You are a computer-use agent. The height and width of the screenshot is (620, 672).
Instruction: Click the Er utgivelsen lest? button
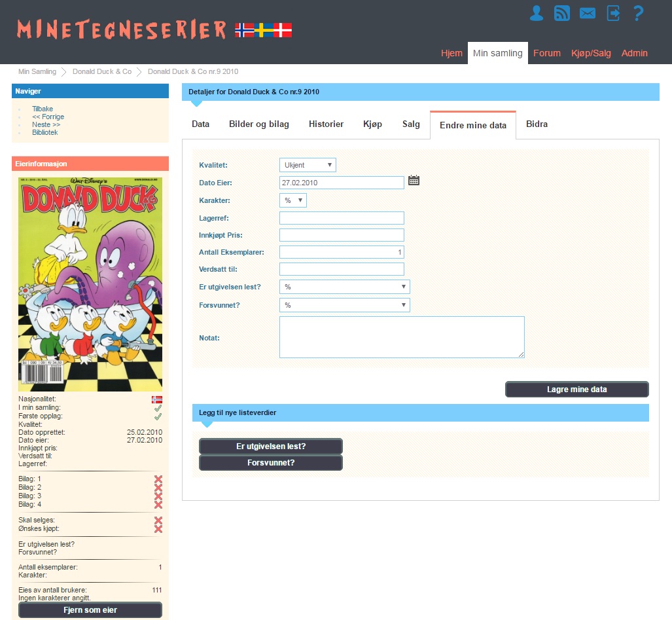pos(271,447)
